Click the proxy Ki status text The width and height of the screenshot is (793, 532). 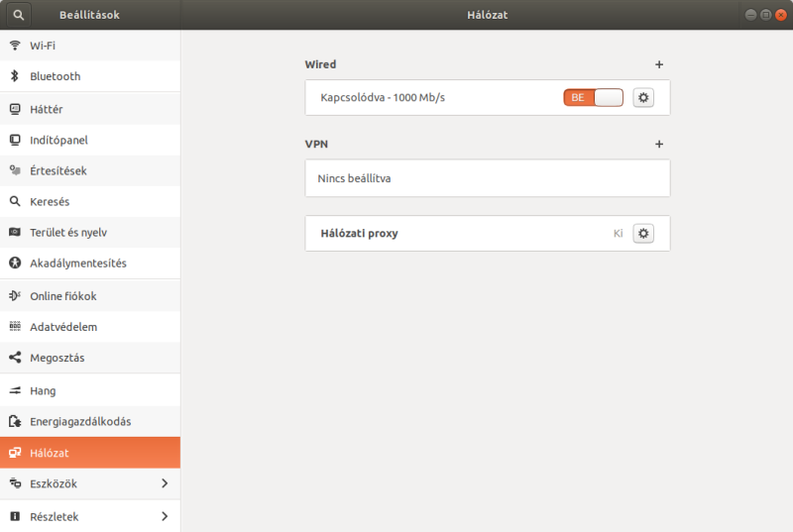click(618, 234)
